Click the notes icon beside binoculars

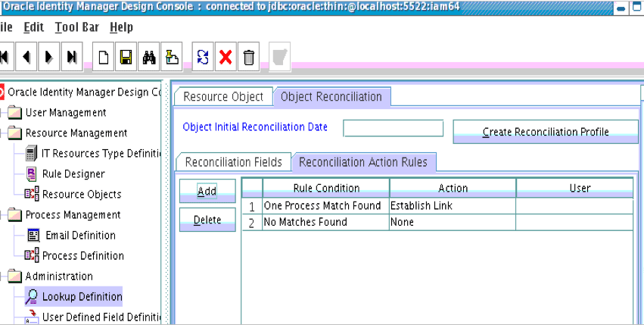tap(172, 57)
